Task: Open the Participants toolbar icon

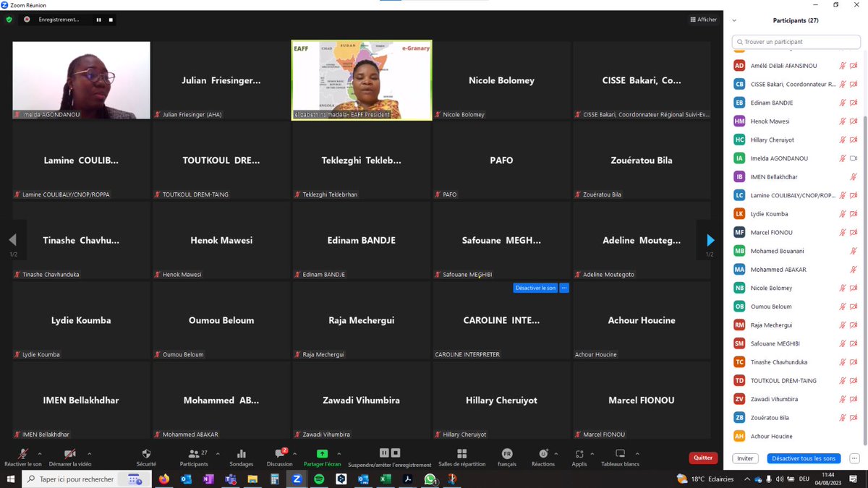Action: 193,454
